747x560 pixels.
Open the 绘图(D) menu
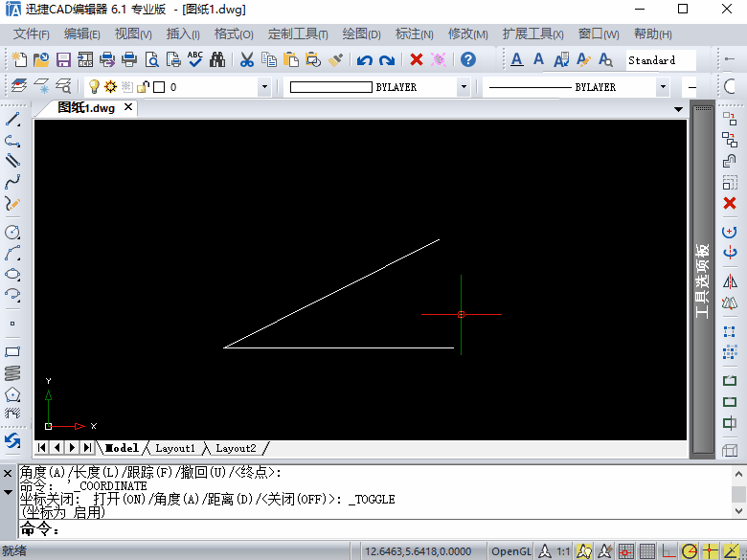pos(362,34)
